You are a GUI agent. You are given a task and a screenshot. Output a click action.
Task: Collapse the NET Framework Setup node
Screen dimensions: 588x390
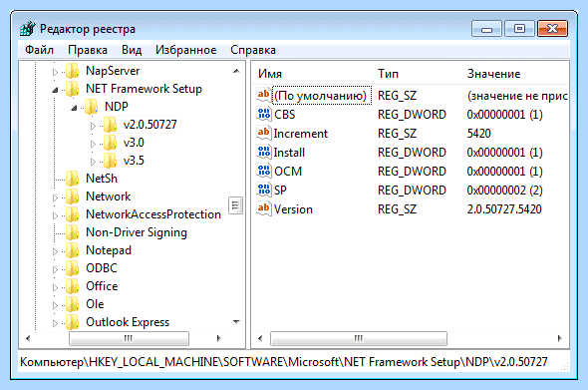click(x=55, y=90)
